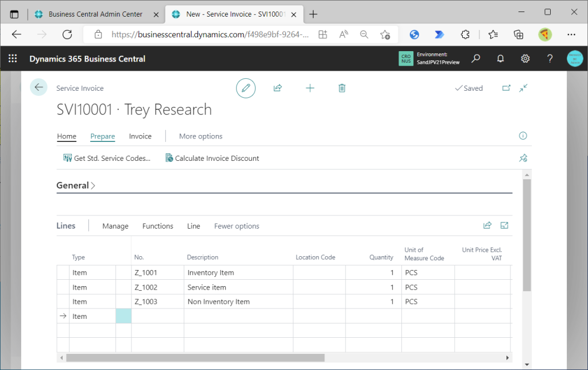
Task: Delete the invoice using trash icon
Action: tap(342, 88)
